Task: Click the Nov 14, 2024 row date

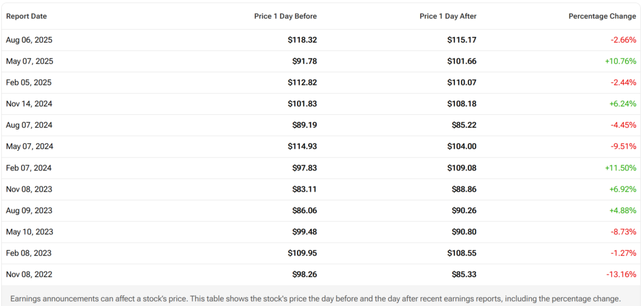Action: coord(29,104)
